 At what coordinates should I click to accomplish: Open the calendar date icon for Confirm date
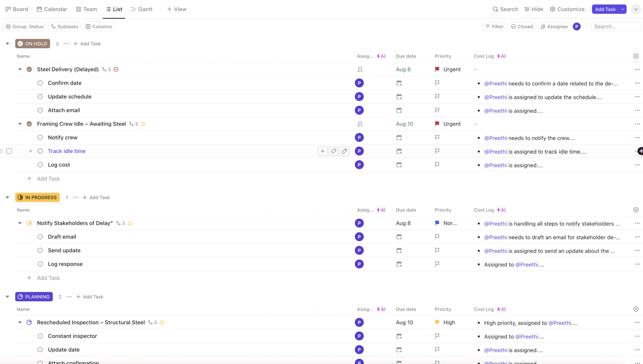[399, 83]
